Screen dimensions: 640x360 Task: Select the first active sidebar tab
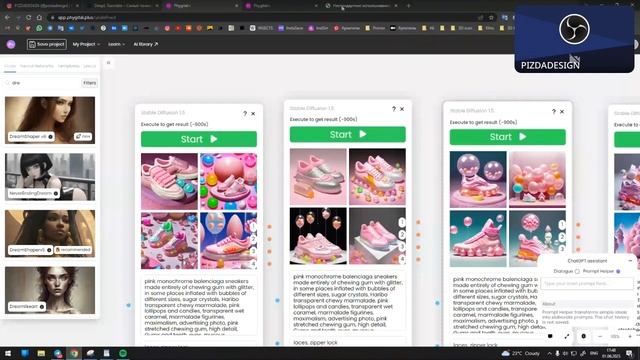[x=10, y=66]
